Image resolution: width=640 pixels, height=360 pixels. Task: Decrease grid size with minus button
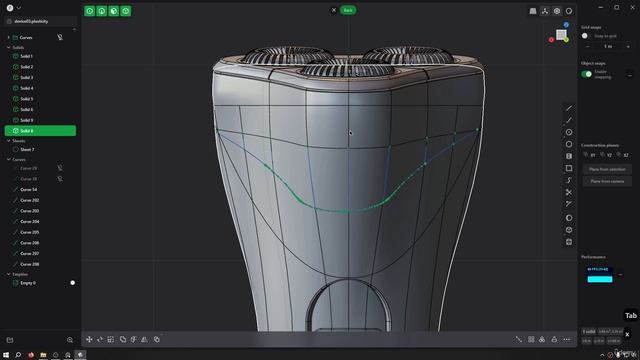tap(587, 47)
